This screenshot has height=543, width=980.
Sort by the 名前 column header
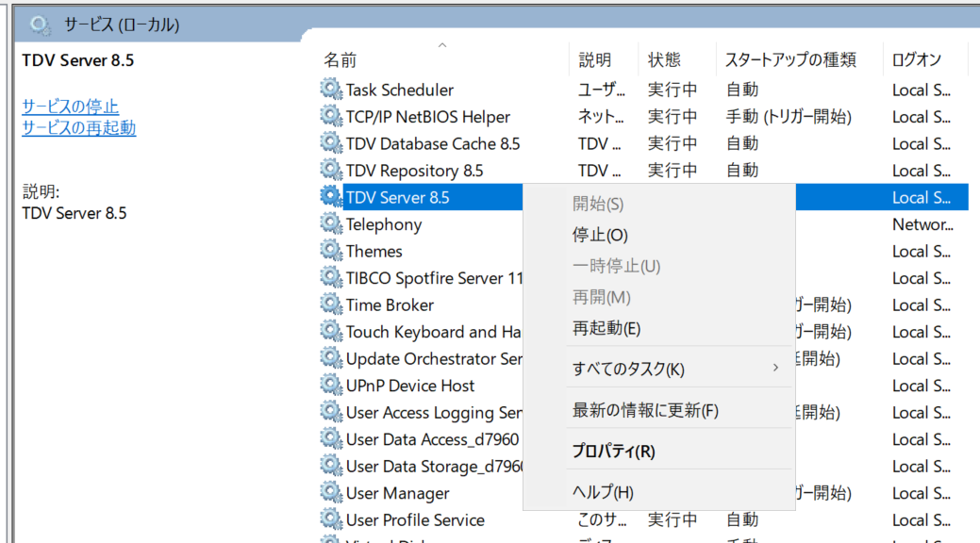coord(340,60)
